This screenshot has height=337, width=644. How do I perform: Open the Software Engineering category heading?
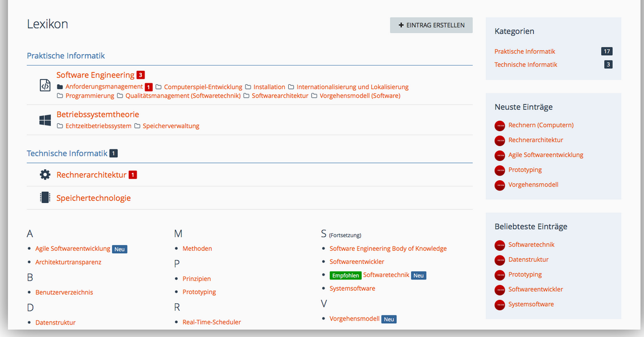[x=95, y=75]
